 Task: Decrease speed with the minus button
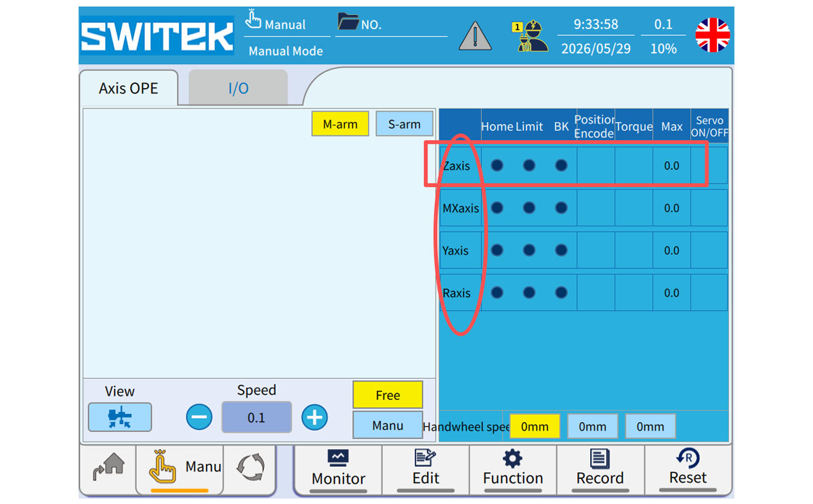coord(199,417)
